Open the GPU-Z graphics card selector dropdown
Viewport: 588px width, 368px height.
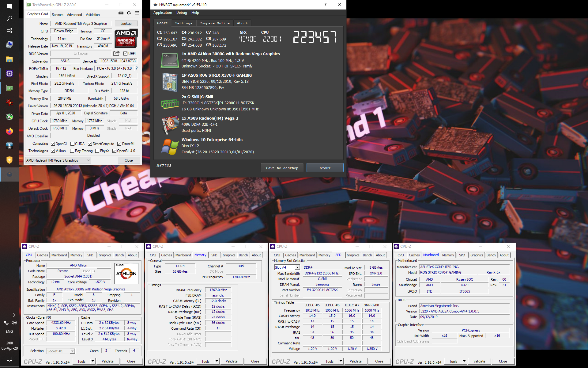pyautogui.click(x=58, y=160)
